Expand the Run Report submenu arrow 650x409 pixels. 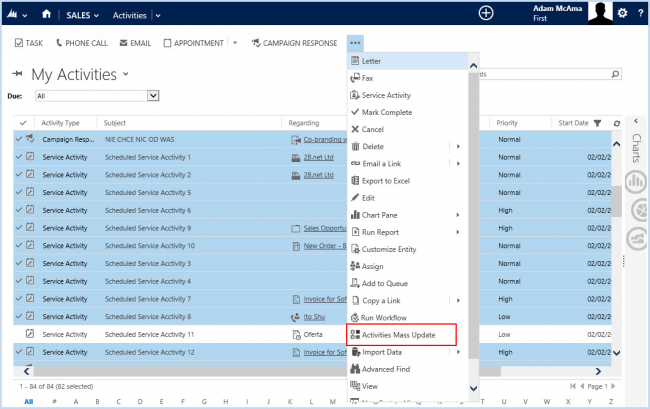[458, 232]
